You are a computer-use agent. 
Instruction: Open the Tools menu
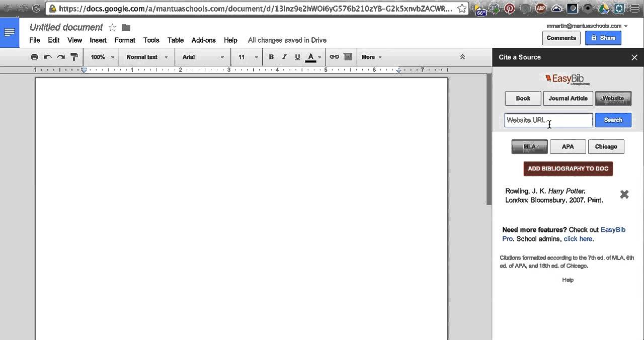point(151,40)
